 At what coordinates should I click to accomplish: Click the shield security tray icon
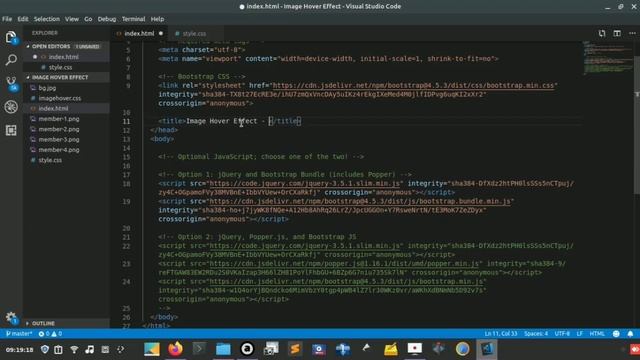[x=45, y=349]
